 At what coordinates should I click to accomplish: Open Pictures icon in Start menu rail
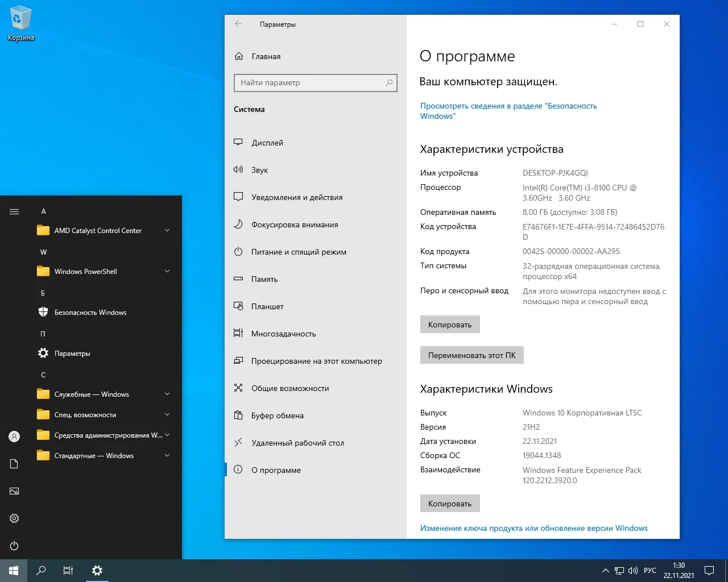pyautogui.click(x=14, y=491)
